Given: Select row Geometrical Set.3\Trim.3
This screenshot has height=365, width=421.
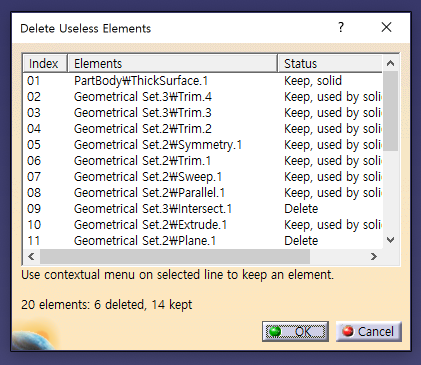Looking at the screenshot, I should 203,113.
